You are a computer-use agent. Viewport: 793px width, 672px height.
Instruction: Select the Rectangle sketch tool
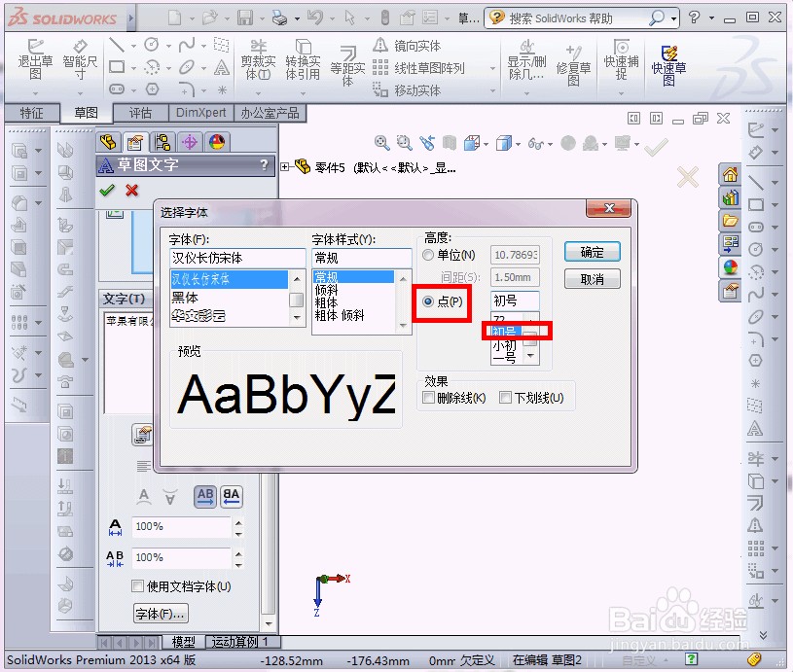[x=117, y=67]
